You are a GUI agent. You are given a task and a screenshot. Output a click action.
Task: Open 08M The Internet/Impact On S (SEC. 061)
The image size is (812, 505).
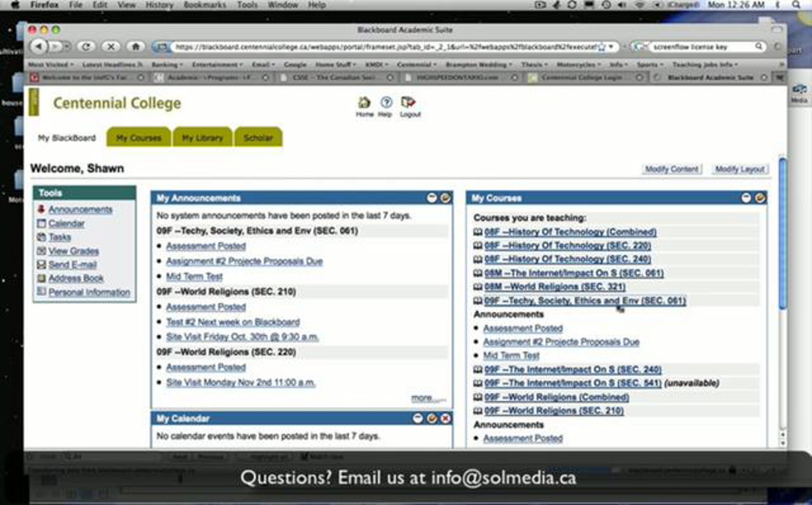click(574, 273)
